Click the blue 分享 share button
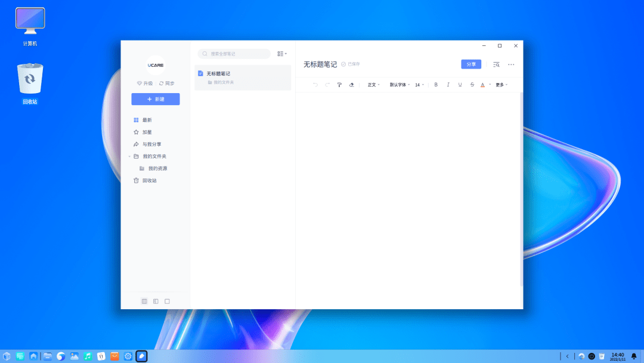The width and height of the screenshot is (644, 363). (x=471, y=64)
